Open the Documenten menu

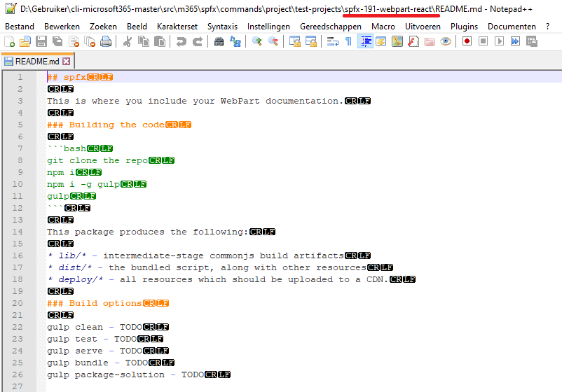512,27
